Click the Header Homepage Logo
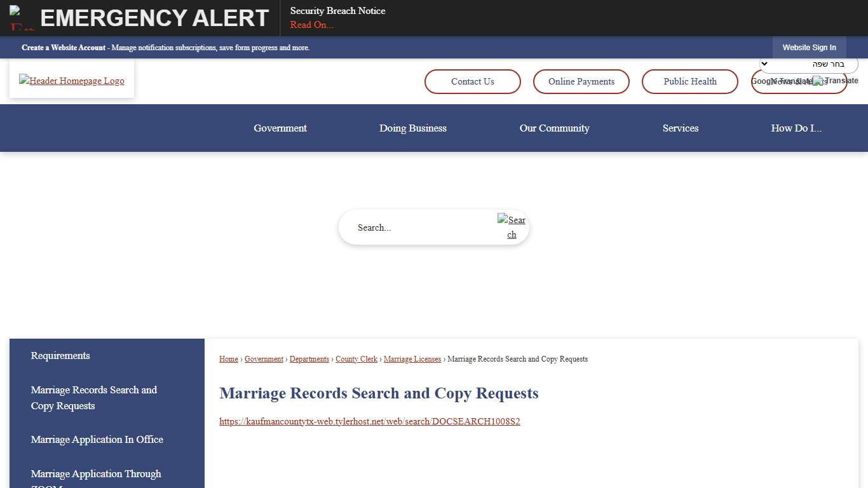The height and width of the screenshot is (488, 868). click(71, 81)
